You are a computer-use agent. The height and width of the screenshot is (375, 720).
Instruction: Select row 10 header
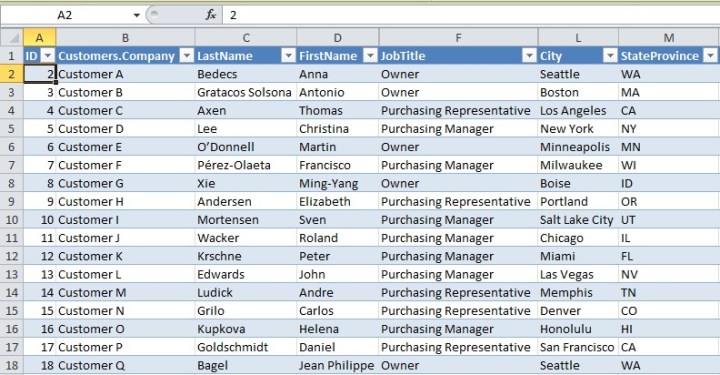[x=12, y=220]
